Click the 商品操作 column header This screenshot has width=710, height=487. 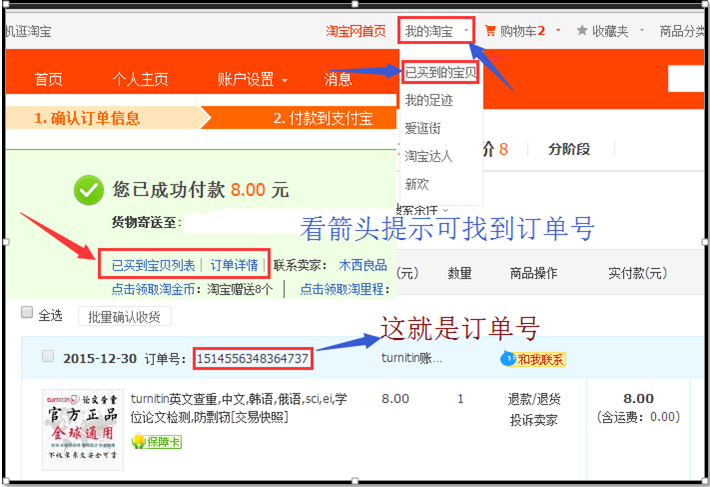533,273
